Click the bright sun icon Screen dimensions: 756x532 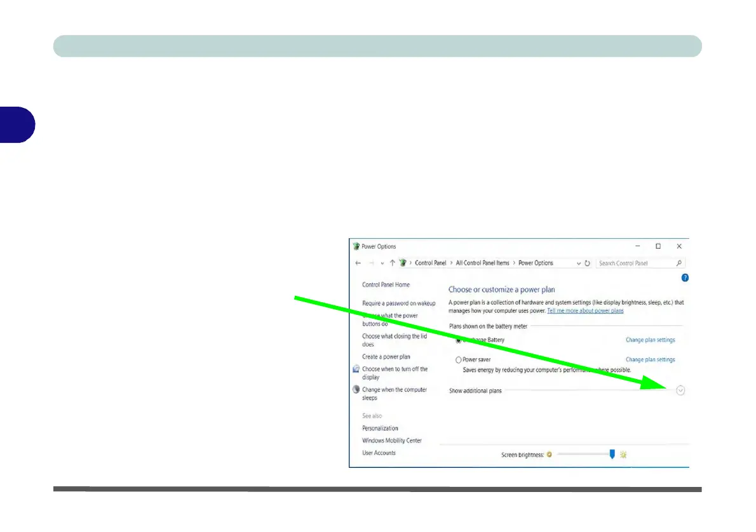tap(623, 455)
